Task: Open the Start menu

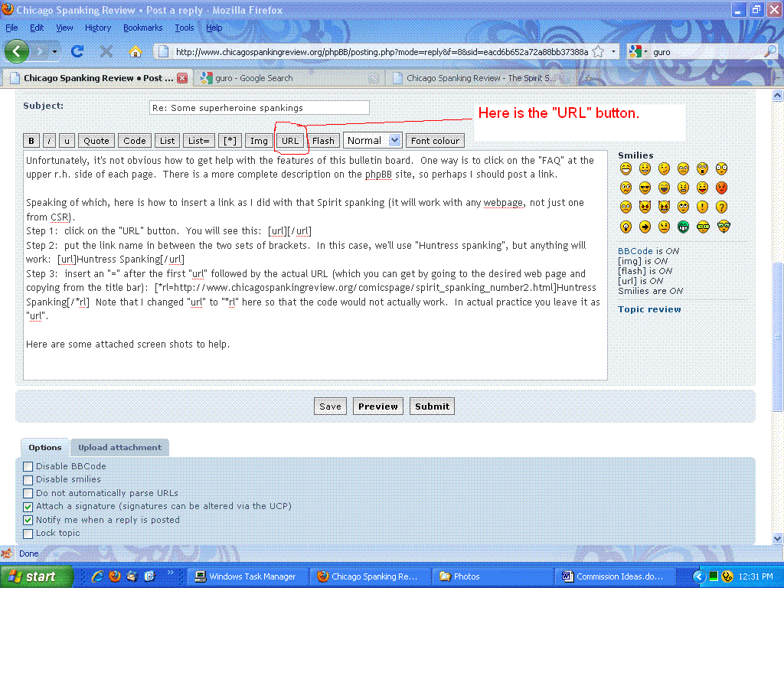Action: tap(36, 576)
